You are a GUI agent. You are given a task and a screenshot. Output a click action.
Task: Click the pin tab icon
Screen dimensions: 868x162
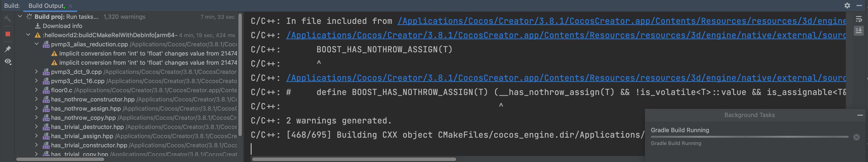click(x=8, y=49)
